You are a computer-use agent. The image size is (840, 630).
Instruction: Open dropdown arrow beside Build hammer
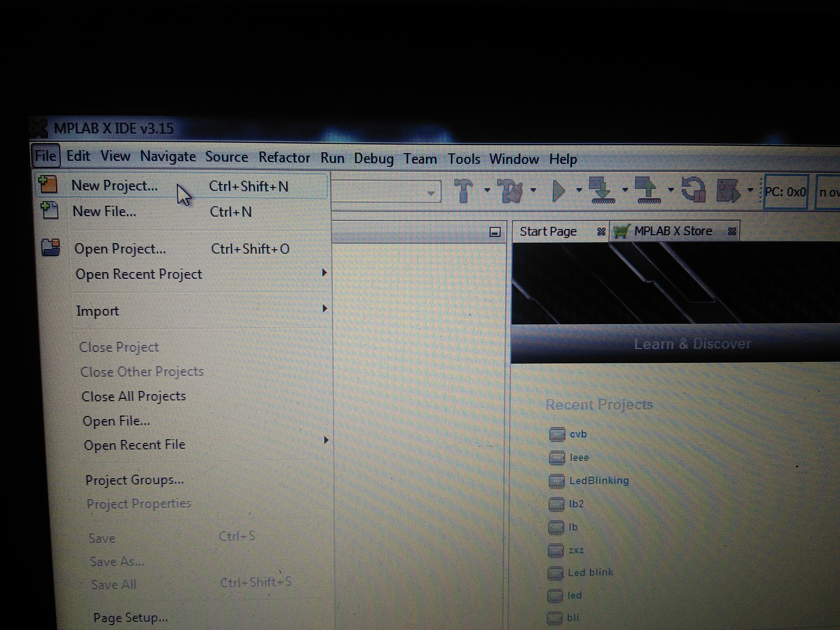(487, 189)
